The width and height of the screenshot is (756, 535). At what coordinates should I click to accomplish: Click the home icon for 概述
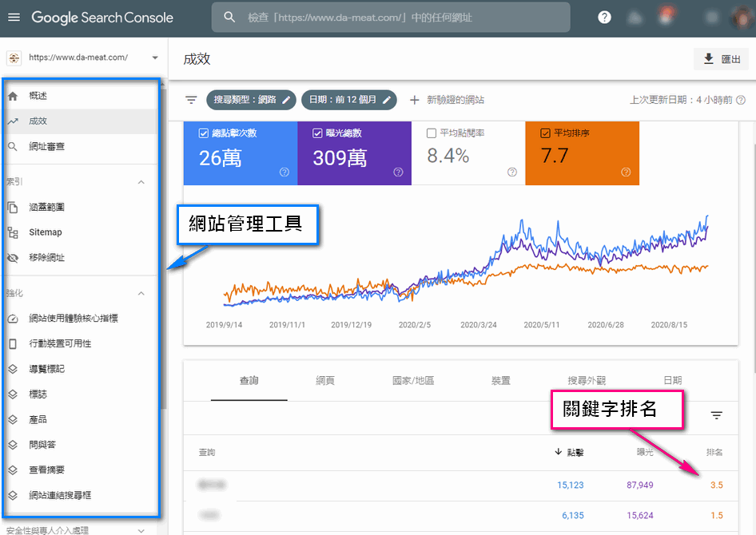click(13, 96)
